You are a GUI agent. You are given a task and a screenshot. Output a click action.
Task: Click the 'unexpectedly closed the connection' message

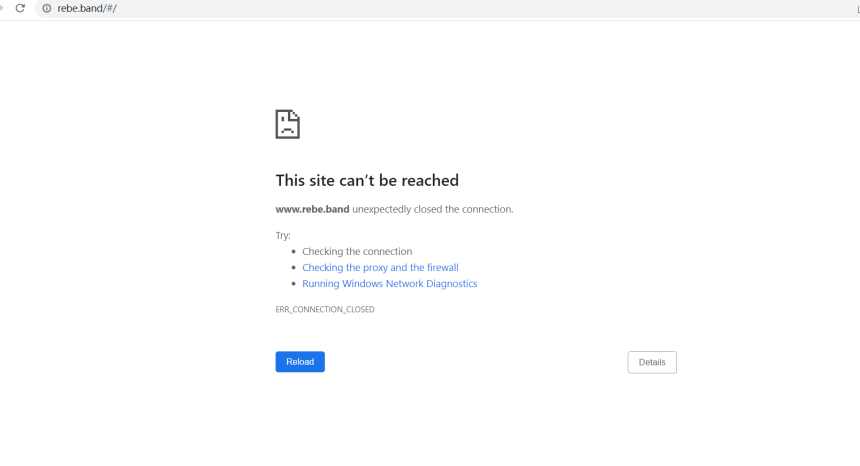coord(432,210)
